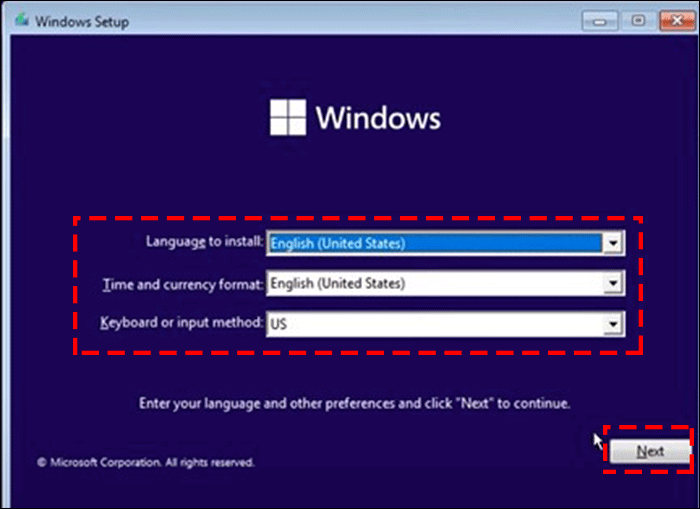Screen dimensions: 700x509
Task: Open the Keyboard or input method dropdown arrow
Action: [x=613, y=324]
